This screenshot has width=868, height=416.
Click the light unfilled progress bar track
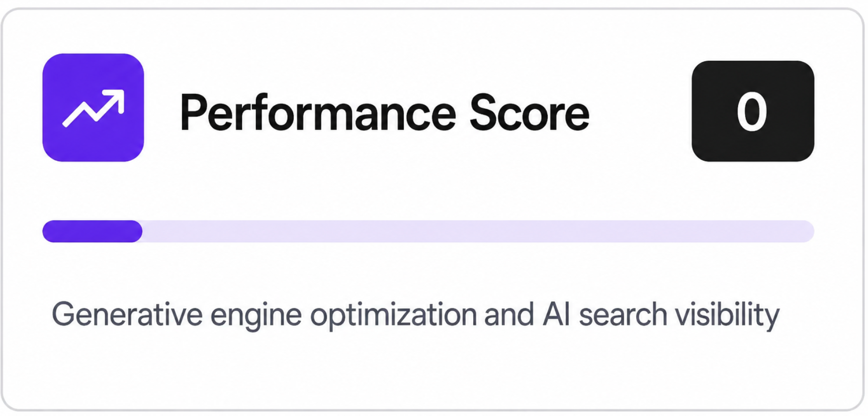(478, 231)
